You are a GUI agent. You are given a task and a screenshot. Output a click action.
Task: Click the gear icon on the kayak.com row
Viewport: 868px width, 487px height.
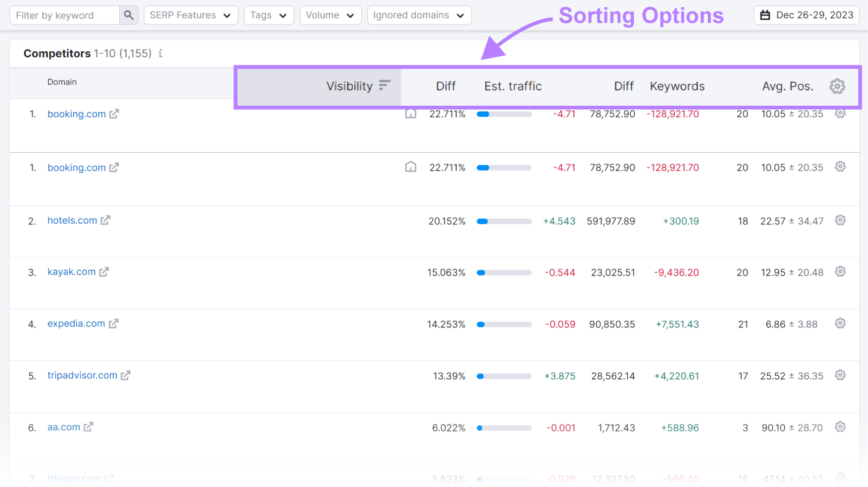tap(840, 271)
